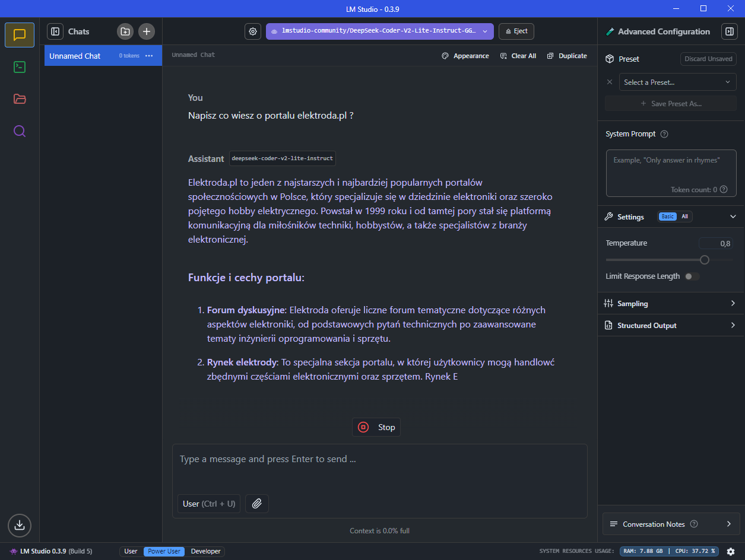Show token count help icon
Image resolution: width=745 pixels, height=560 pixels.
click(724, 190)
